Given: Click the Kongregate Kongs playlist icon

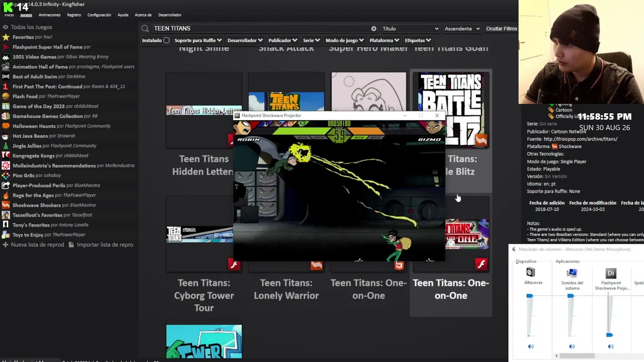Looking at the screenshot, I should click(6, 156).
